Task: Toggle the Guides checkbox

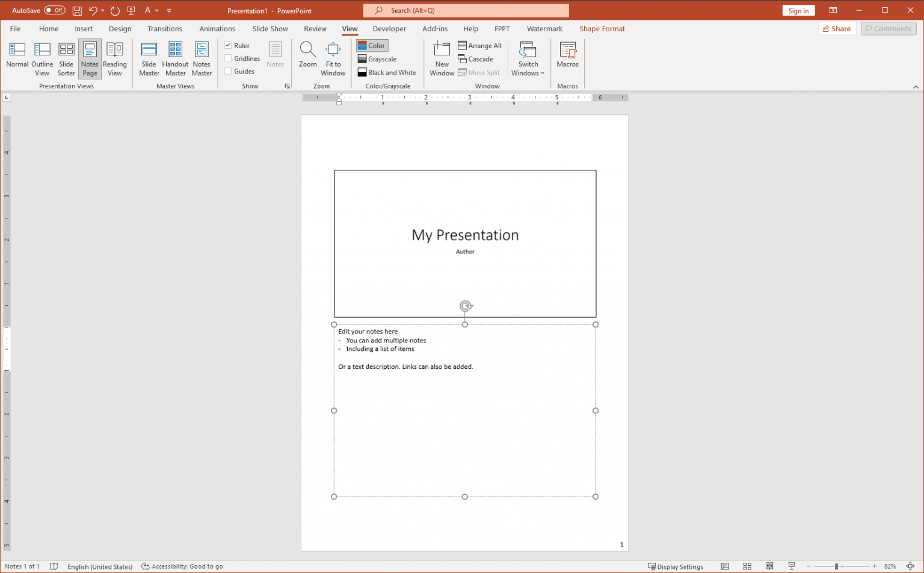Action: pos(227,71)
